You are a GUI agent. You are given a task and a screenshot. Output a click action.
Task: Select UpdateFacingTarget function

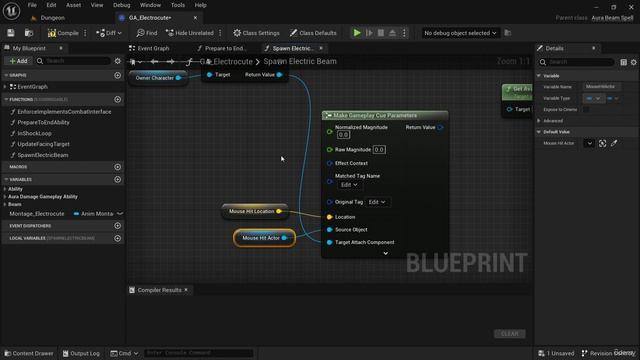[43, 144]
